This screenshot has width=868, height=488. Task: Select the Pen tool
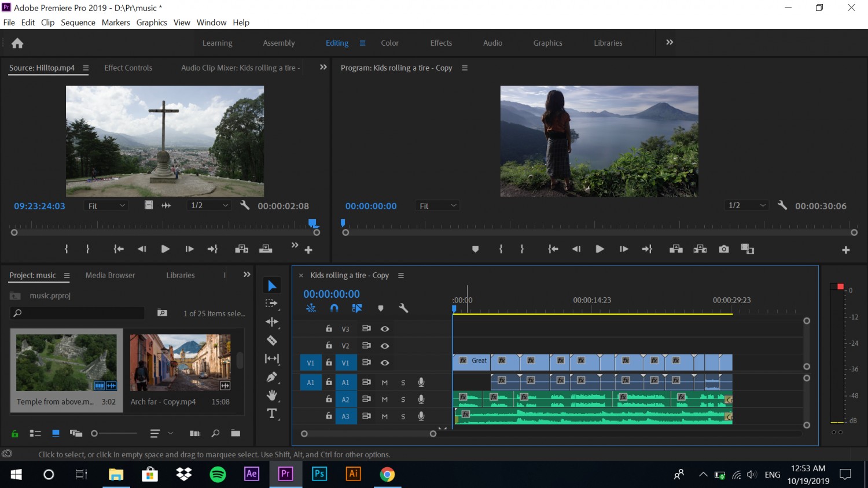tap(272, 377)
